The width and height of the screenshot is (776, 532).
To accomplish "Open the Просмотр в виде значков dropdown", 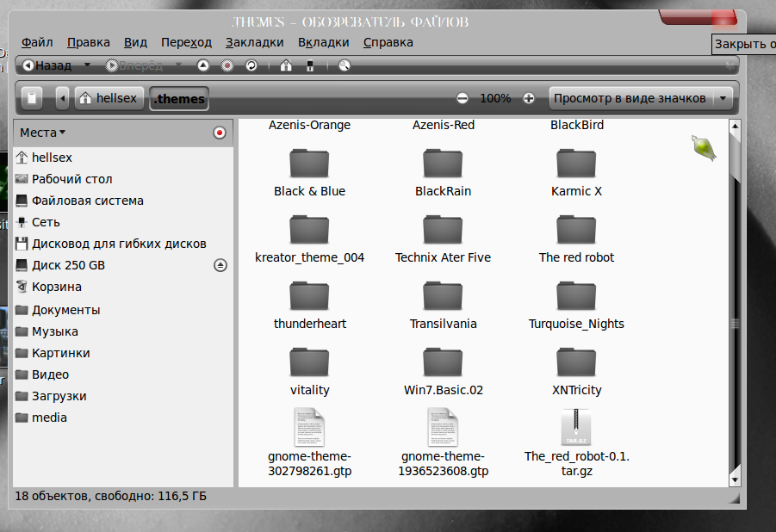I will point(640,98).
